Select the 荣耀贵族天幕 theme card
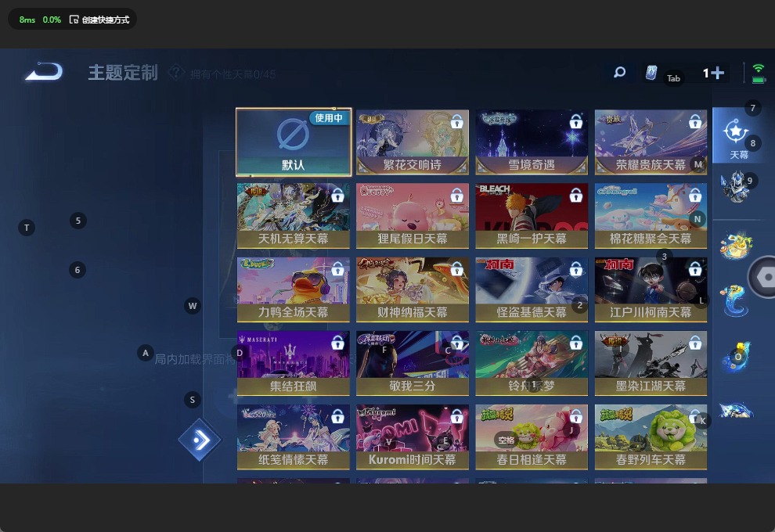 click(651, 142)
